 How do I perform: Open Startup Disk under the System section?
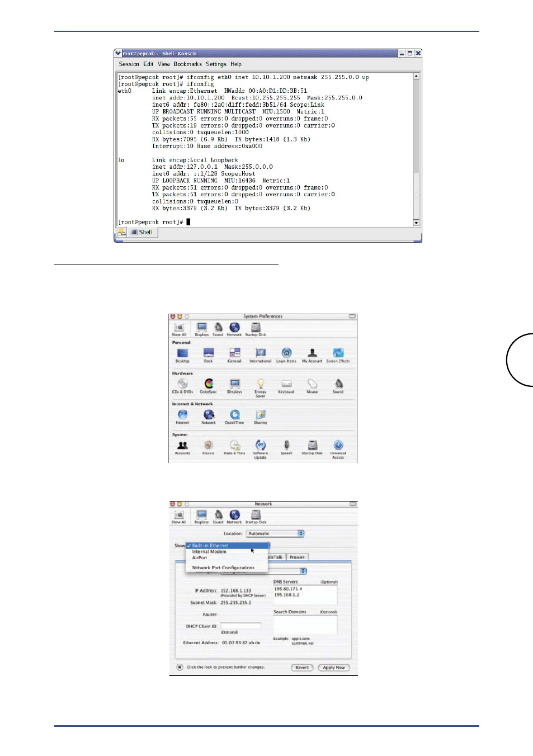click(x=312, y=448)
